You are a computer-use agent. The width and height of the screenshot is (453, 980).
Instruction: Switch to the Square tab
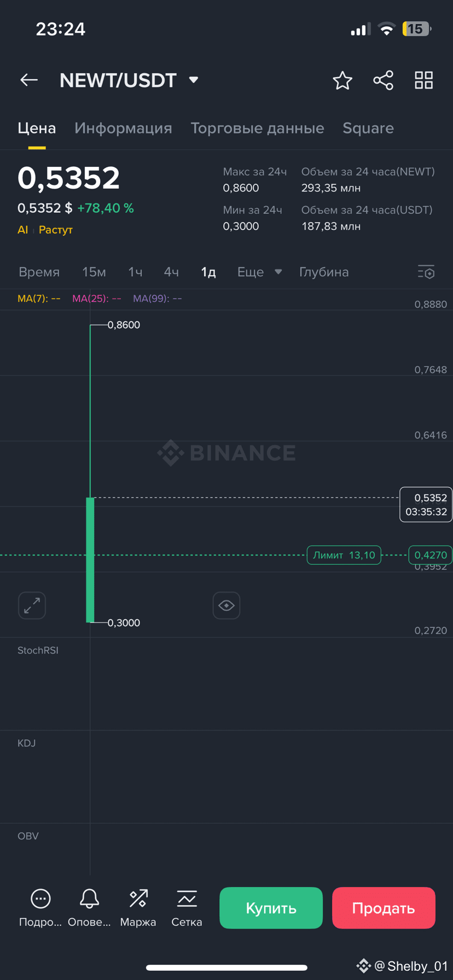click(368, 128)
